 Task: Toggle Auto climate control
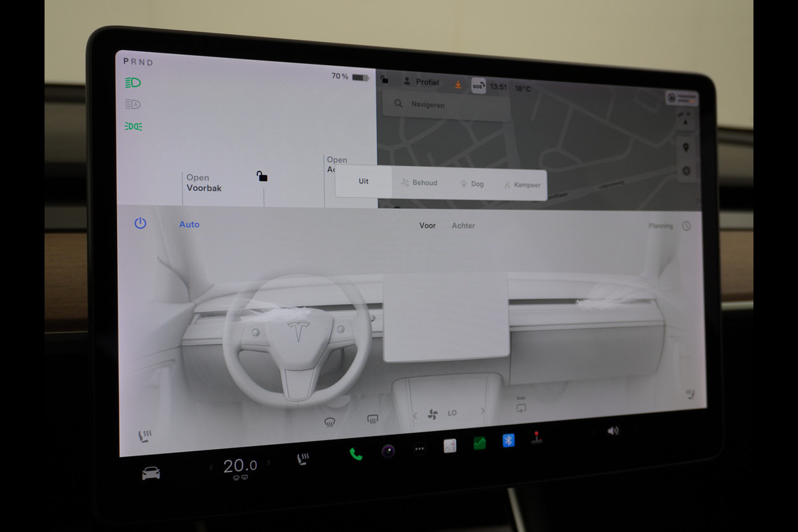190,225
